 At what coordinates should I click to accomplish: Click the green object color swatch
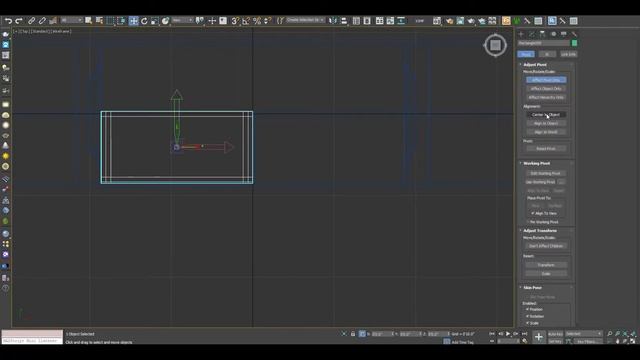pos(575,43)
